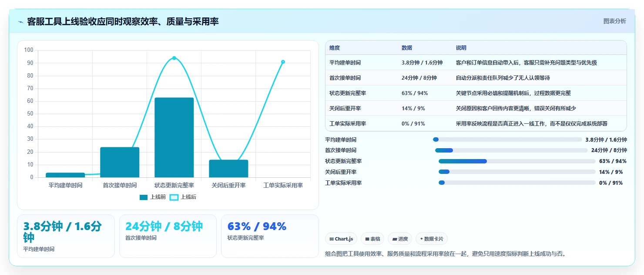This screenshot has width=644, height=275.
Task: Toggle the 上线前 legend item
Action: pos(152,197)
